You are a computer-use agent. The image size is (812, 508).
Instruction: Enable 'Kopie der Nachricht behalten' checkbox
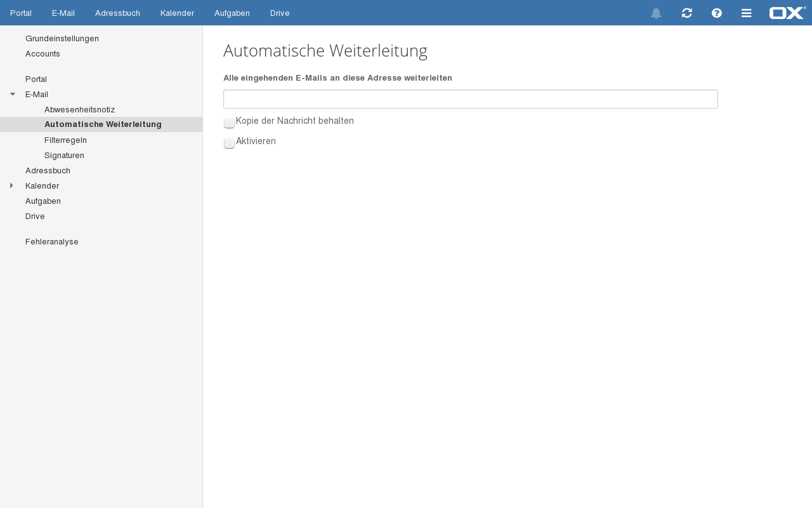[x=229, y=123]
